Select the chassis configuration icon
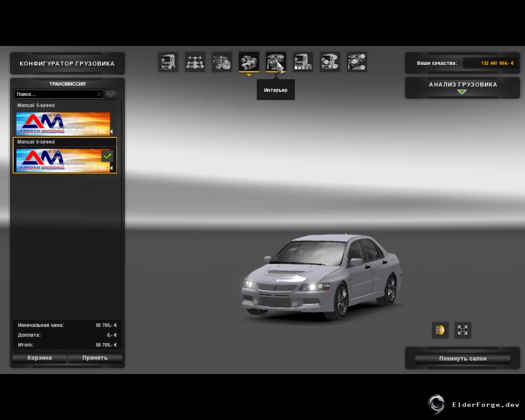Viewport: 525px width, 420px height. 195,62
